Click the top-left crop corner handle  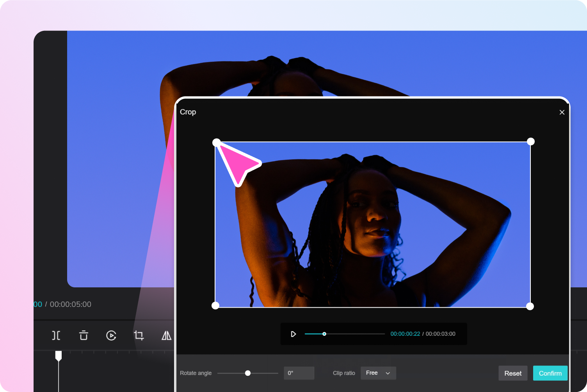point(216,143)
